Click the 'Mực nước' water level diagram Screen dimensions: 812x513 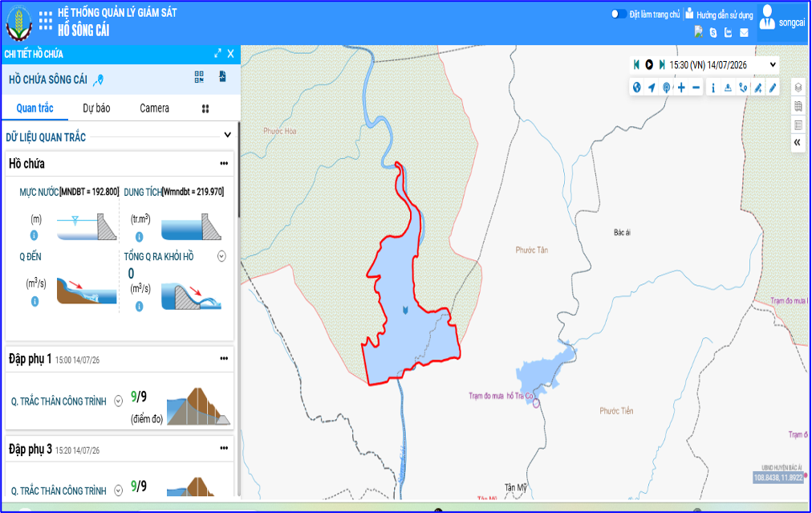[x=87, y=226]
